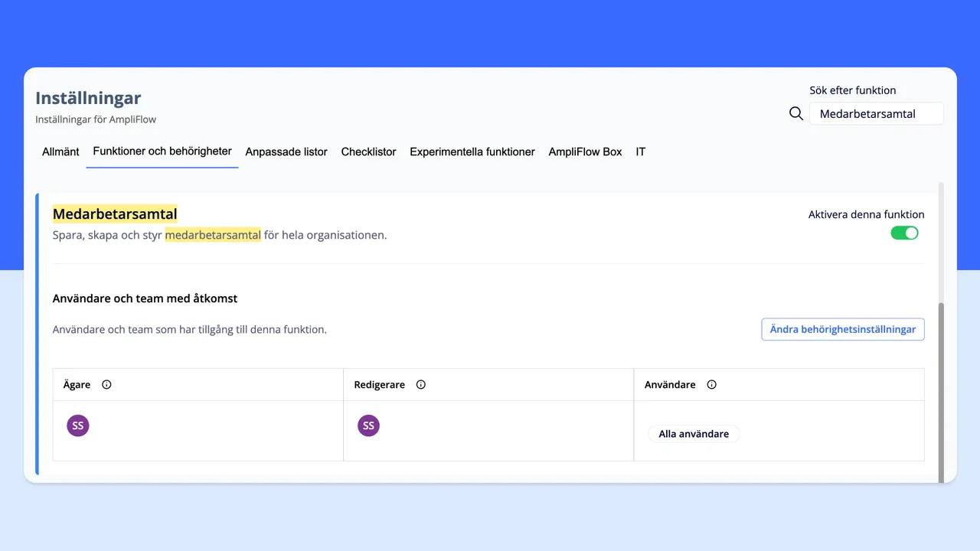980x551 pixels.
Task: Switch to the IT tab
Action: tap(641, 152)
